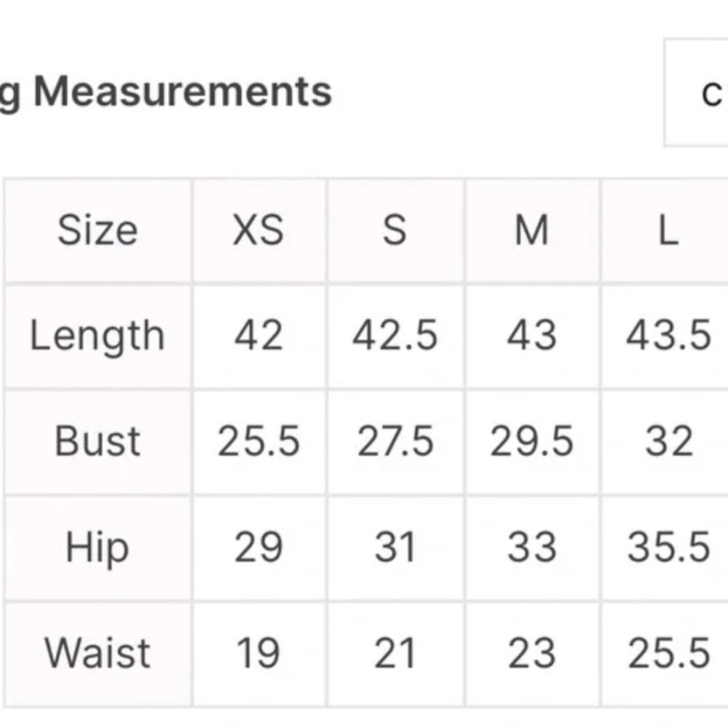Click the Waist row label

coord(98,654)
